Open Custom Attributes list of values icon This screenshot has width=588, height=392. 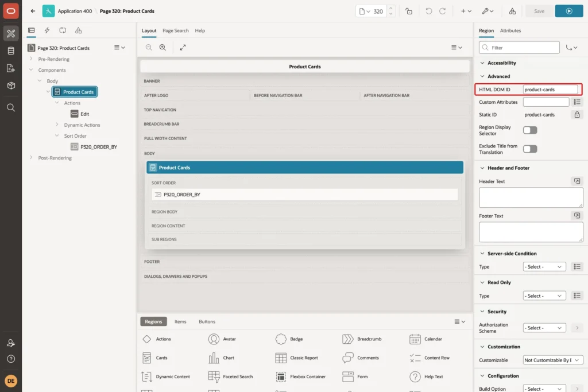(577, 102)
